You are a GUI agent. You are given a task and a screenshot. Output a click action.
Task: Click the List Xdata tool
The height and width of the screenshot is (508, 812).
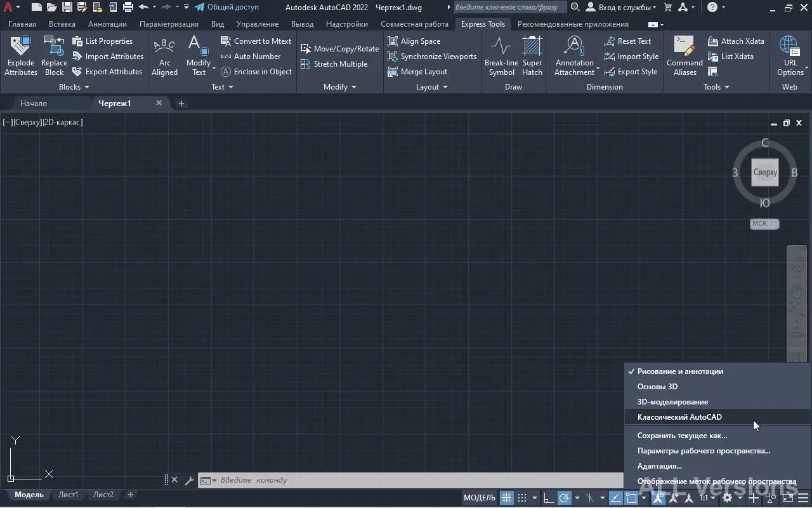731,57
